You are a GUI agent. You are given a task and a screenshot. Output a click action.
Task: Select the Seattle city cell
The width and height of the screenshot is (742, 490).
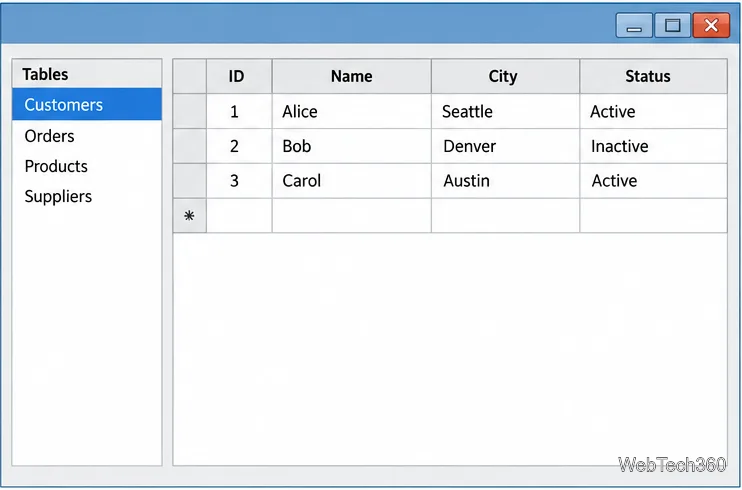pos(505,111)
